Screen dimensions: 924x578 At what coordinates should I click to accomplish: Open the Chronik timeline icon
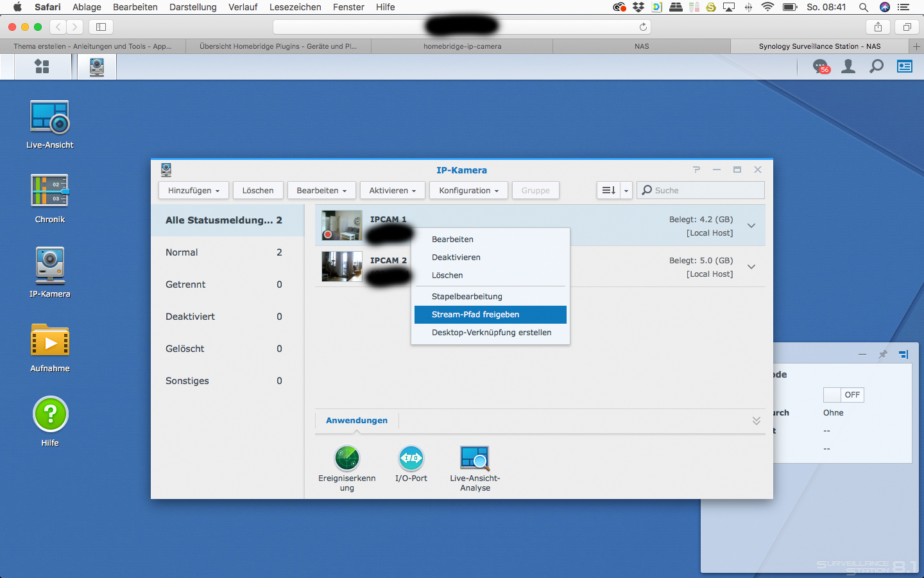(50, 191)
